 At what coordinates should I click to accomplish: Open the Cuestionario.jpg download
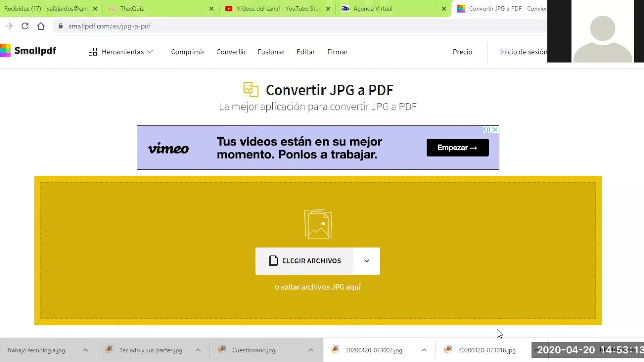tap(254, 350)
